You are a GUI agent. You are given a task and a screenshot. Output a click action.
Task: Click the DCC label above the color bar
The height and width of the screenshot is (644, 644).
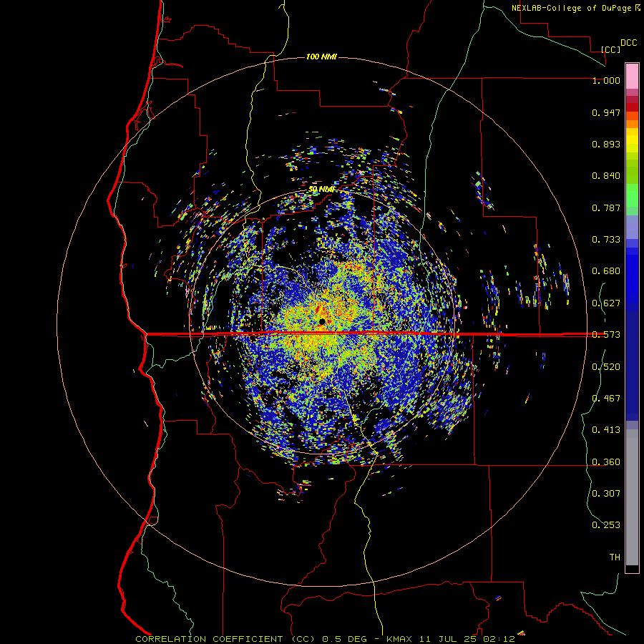(628, 43)
